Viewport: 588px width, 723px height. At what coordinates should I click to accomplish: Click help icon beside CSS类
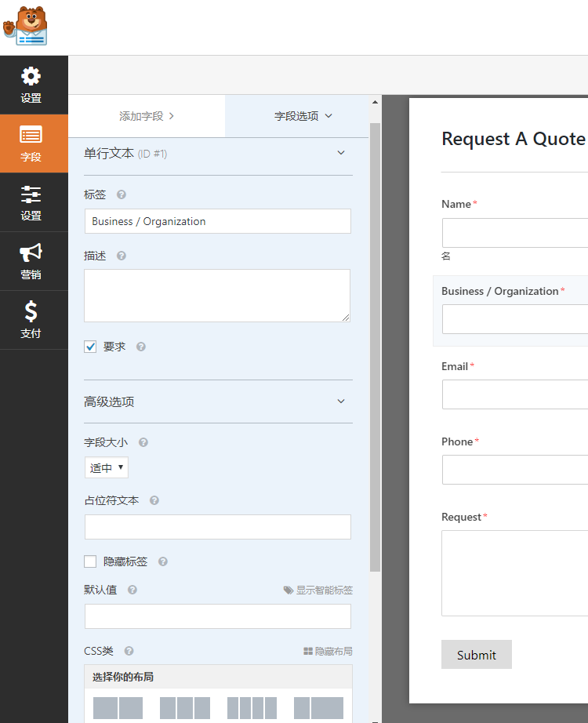[129, 651]
